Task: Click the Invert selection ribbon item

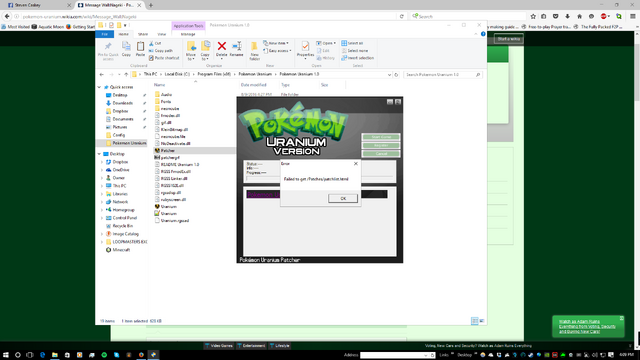Action: [x=357, y=58]
